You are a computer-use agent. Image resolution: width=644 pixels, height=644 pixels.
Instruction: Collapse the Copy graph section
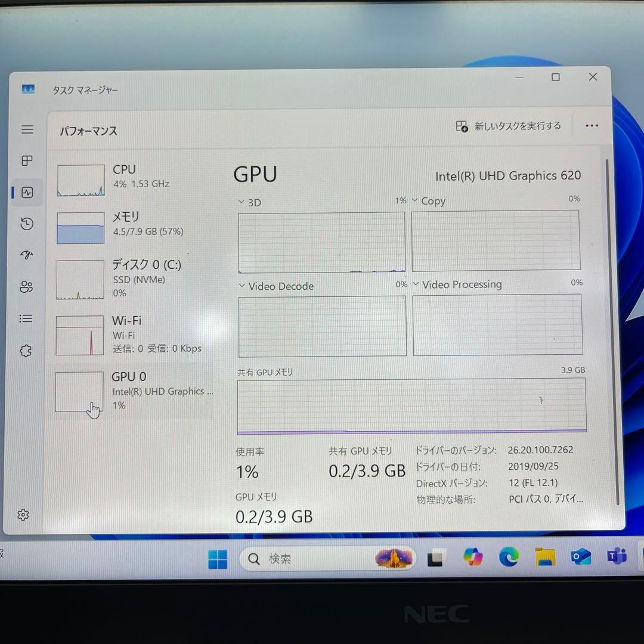pos(416,201)
